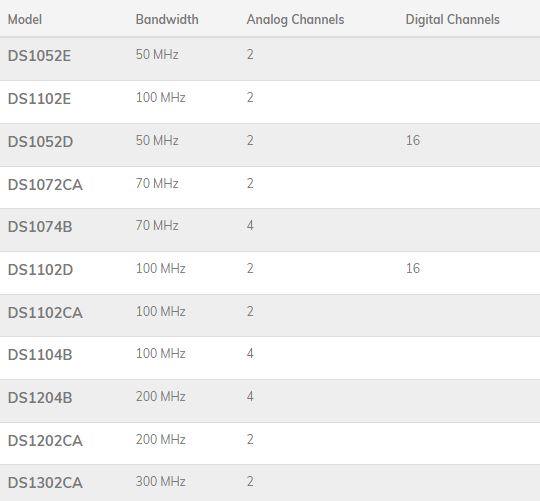Click the Analog Channels column header
The width and height of the screenshot is (540, 501).
pos(295,20)
